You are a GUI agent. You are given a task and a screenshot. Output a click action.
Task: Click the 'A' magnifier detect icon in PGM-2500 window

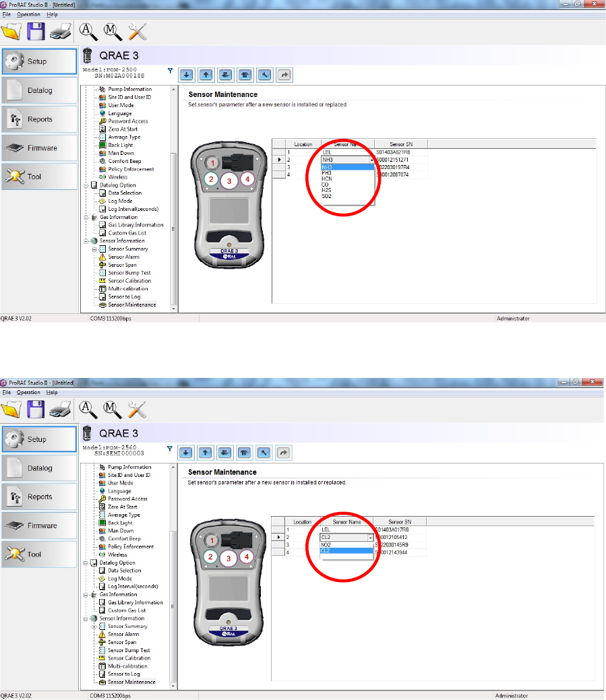tap(88, 32)
